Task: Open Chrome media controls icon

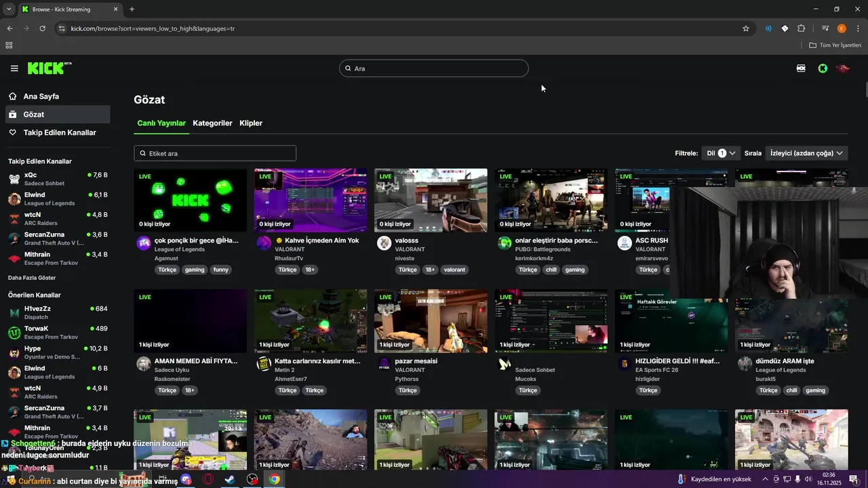Action: pos(825,28)
